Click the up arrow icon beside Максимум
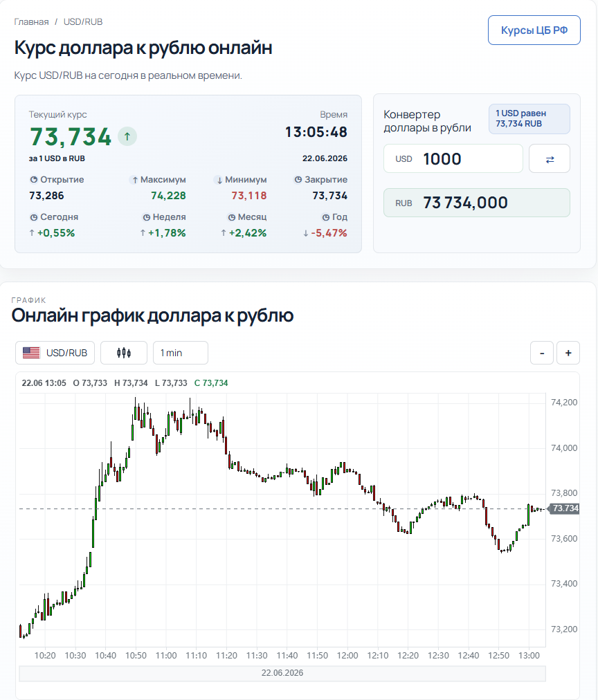Image resolution: width=598 pixels, height=700 pixels. (135, 180)
